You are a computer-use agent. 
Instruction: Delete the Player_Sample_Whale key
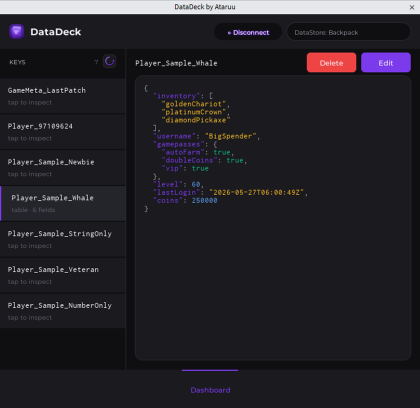point(331,63)
